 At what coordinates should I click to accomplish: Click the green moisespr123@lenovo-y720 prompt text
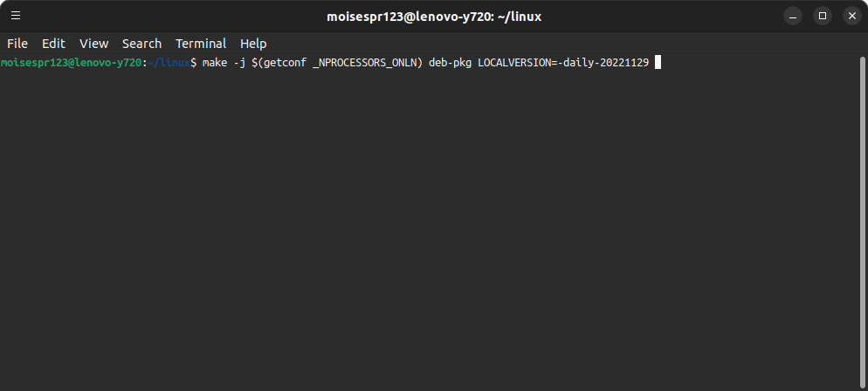71,63
